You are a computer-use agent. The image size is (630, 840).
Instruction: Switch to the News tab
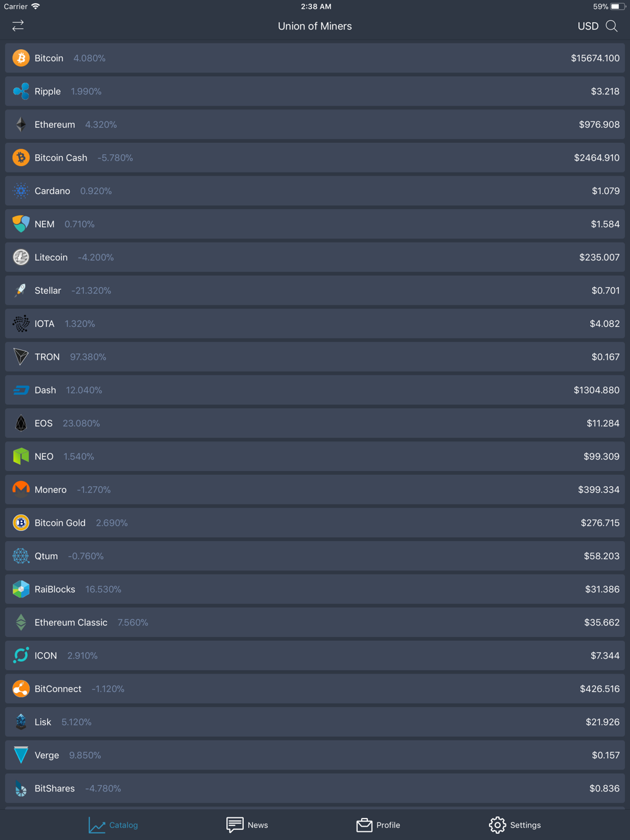coord(248,825)
